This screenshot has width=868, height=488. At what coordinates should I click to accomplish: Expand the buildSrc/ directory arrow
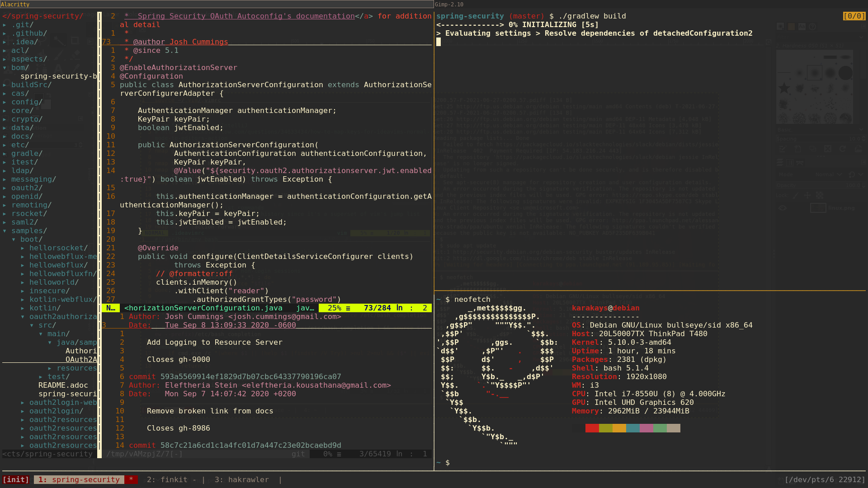click(x=5, y=85)
